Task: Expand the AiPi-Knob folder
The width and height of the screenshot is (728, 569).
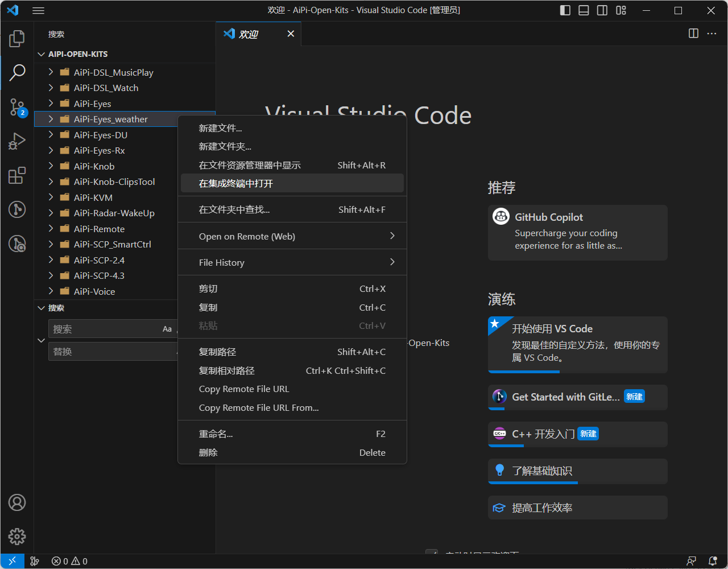Action: click(51, 166)
